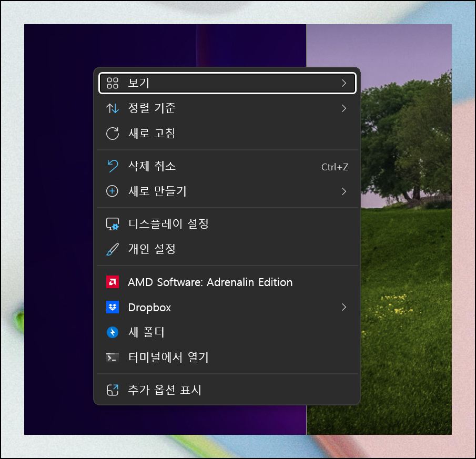Launch AMD Software: Adrenalin Edition

click(227, 282)
